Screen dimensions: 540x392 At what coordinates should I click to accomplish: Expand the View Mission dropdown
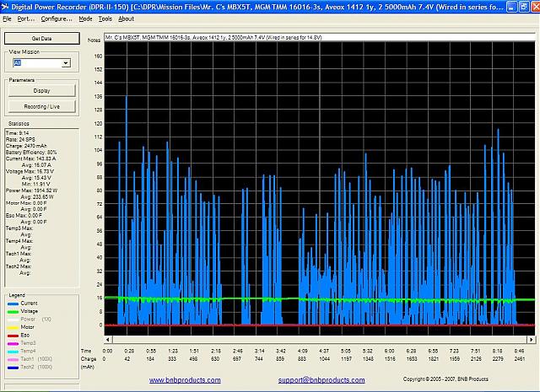pyautogui.click(x=65, y=62)
